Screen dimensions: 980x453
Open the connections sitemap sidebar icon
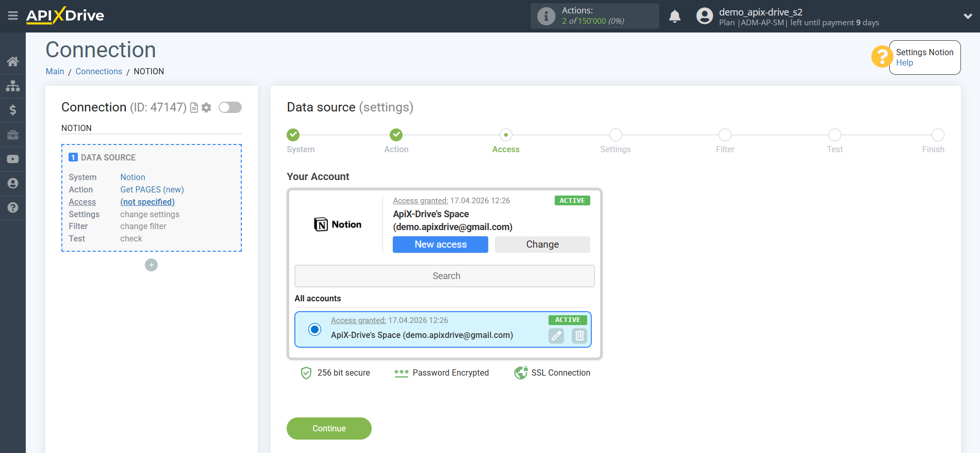tap(13, 86)
